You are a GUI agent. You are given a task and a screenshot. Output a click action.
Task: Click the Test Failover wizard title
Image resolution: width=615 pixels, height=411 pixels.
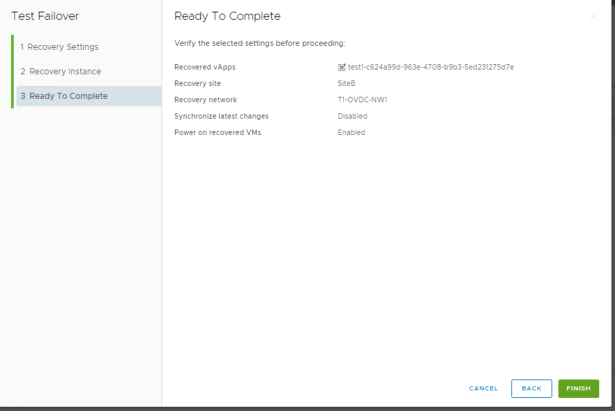coord(45,16)
